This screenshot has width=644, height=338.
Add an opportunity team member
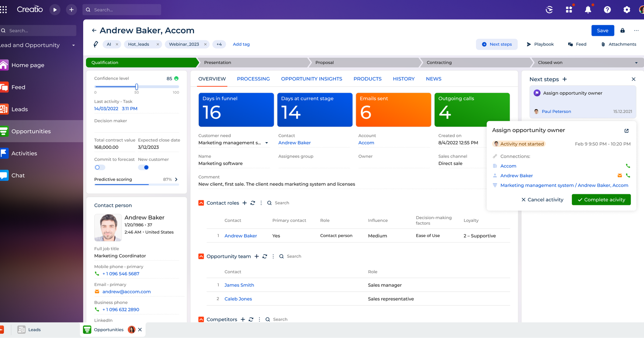(x=257, y=256)
